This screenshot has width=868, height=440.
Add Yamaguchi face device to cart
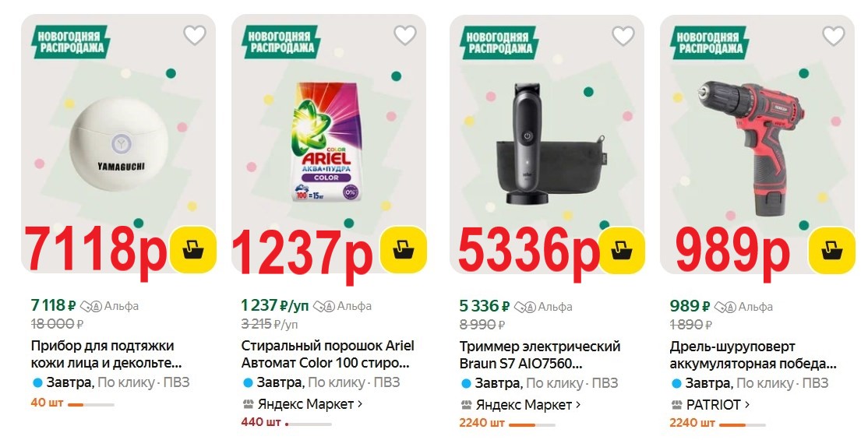coord(192,250)
